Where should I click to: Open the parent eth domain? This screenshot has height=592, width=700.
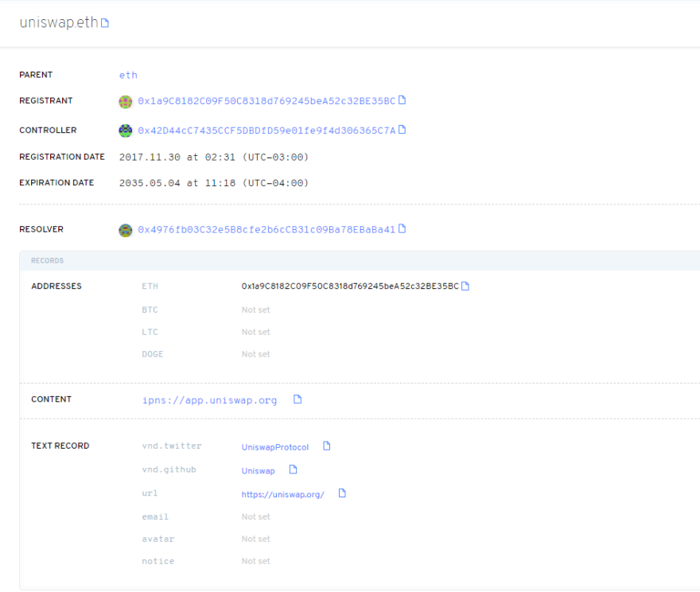click(128, 75)
